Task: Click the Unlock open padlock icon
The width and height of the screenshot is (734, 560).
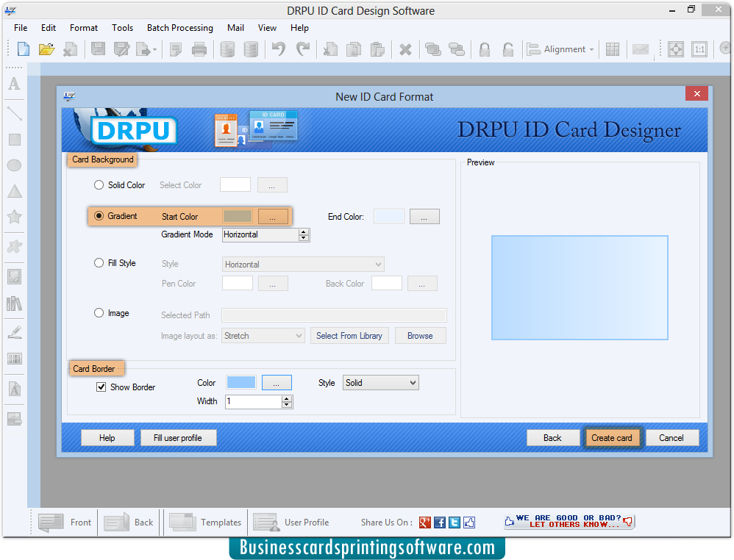Action: click(508, 49)
